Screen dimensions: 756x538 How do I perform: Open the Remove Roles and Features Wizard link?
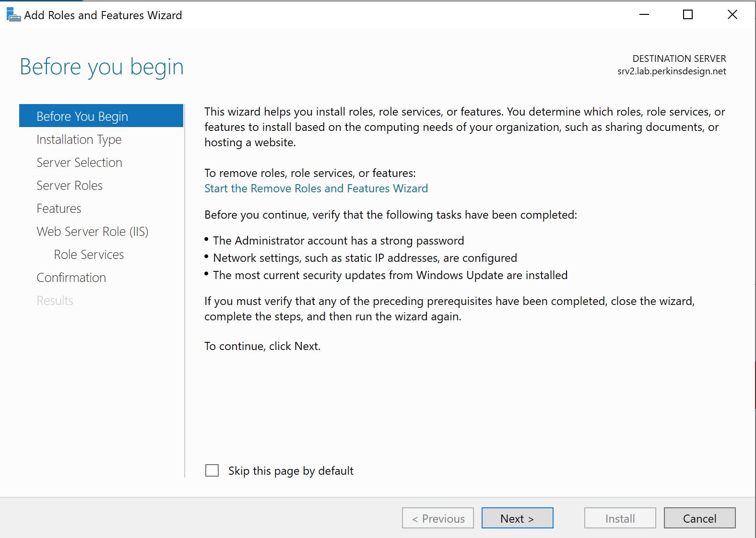coord(316,188)
